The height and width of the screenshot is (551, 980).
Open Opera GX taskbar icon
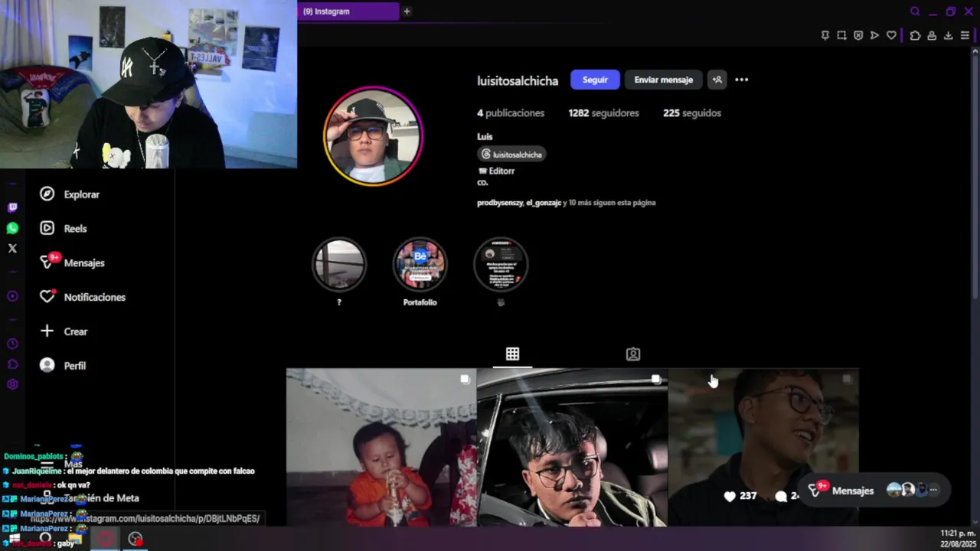click(x=106, y=539)
